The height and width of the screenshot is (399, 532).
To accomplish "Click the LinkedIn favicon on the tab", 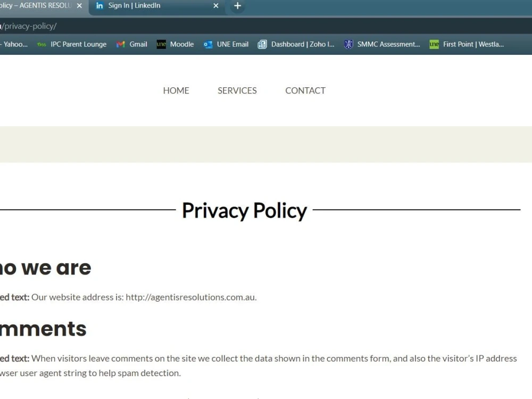I will (x=99, y=6).
